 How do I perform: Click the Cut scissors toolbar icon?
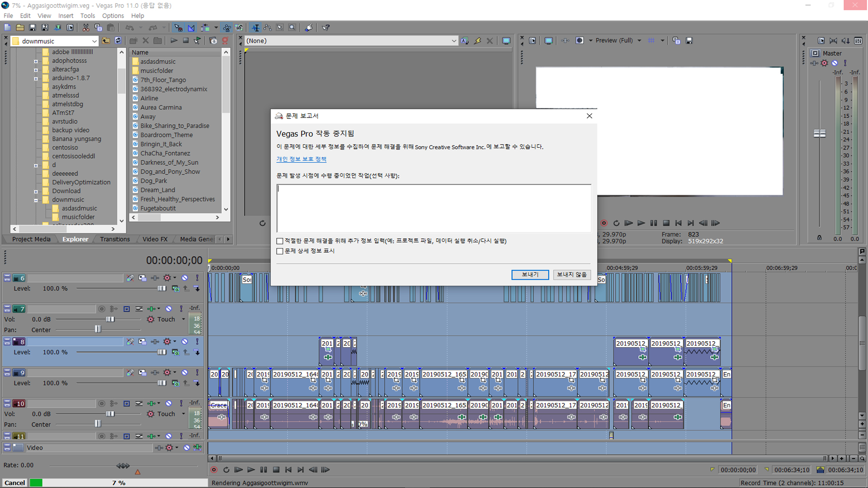85,28
